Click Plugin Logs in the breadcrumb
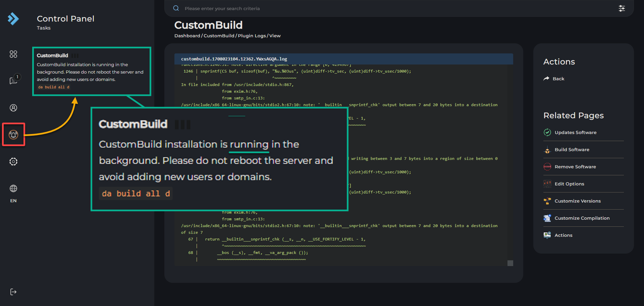 pyautogui.click(x=252, y=36)
